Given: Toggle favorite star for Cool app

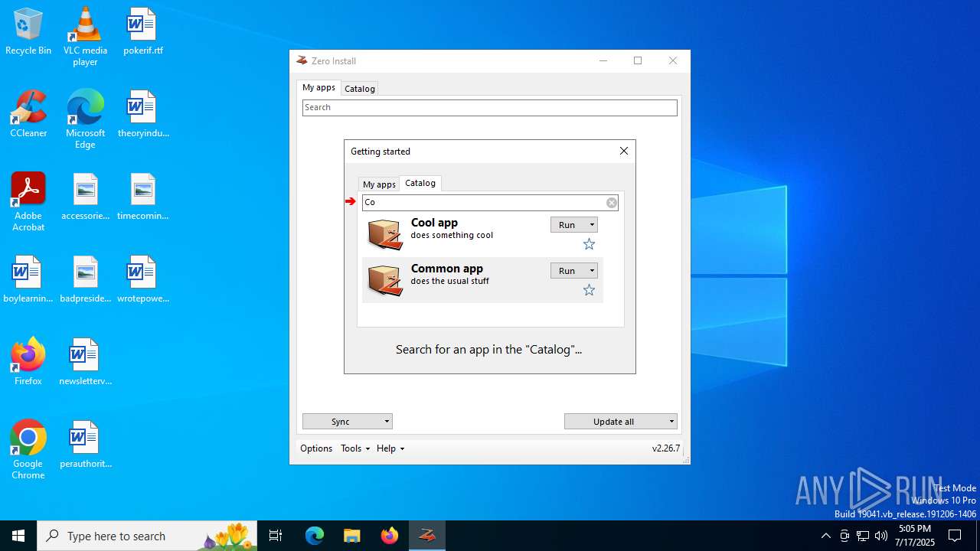Looking at the screenshot, I should (x=589, y=244).
